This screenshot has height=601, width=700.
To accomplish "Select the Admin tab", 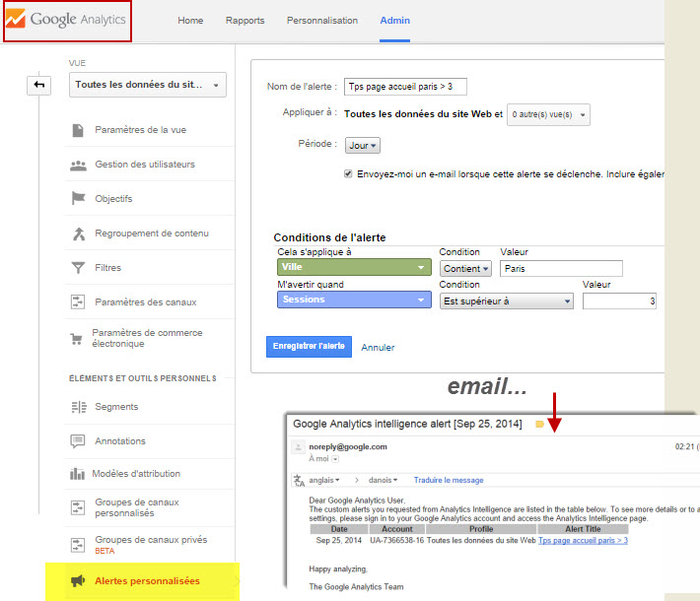I will [394, 21].
